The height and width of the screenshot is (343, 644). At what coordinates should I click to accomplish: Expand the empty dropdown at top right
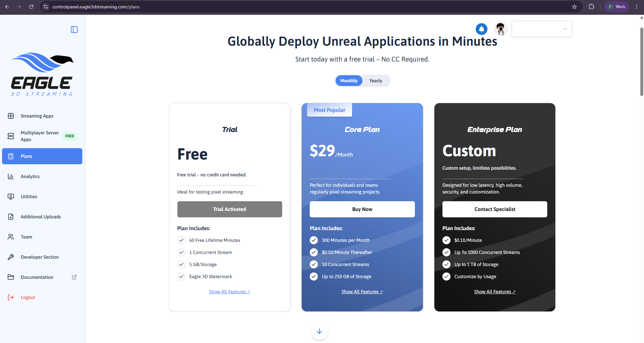[542, 29]
